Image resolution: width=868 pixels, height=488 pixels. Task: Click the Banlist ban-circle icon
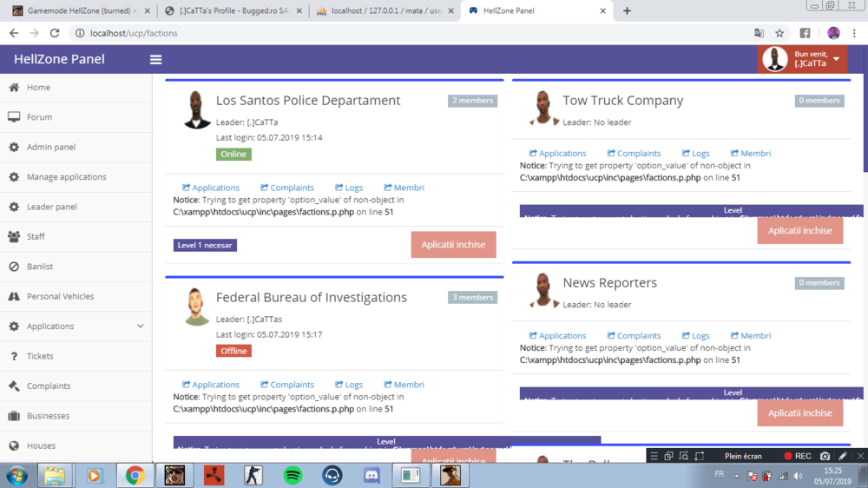click(14, 267)
